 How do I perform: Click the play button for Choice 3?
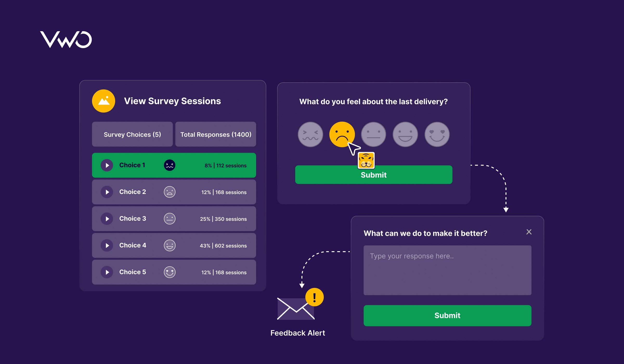(107, 218)
